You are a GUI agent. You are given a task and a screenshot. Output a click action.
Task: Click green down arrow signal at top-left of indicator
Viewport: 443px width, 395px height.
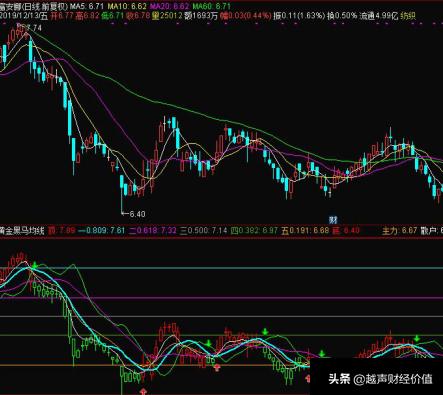coord(35,265)
